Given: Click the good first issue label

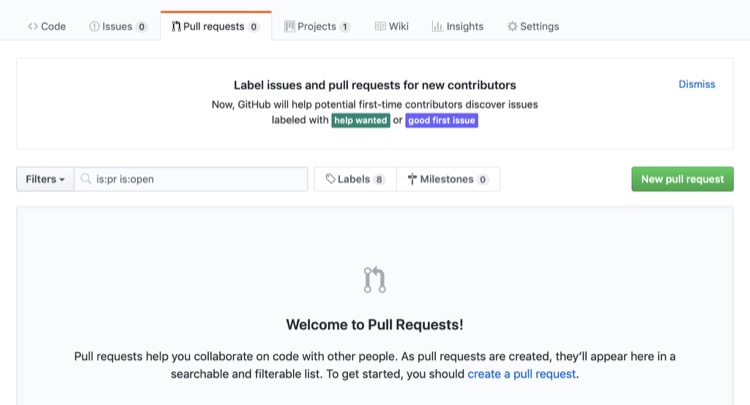Looking at the screenshot, I should pyautogui.click(x=441, y=120).
